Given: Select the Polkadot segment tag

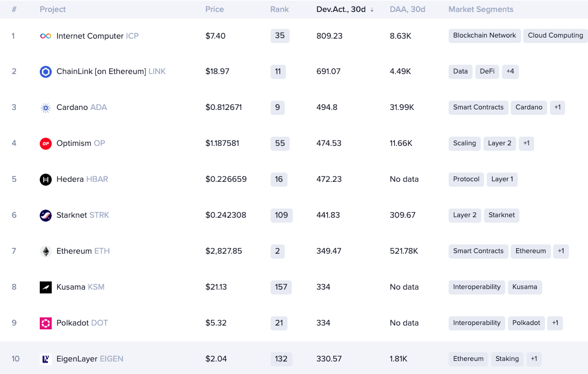Looking at the screenshot, I should pos(526,323).
